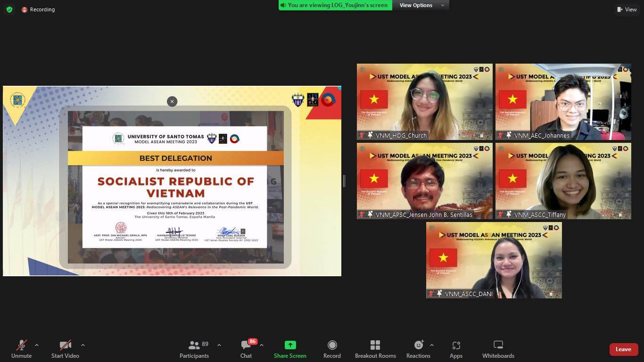The width and height of the screenshot is (644, 362).
Task: Click the green encryption shield icon
Action: 9,9
